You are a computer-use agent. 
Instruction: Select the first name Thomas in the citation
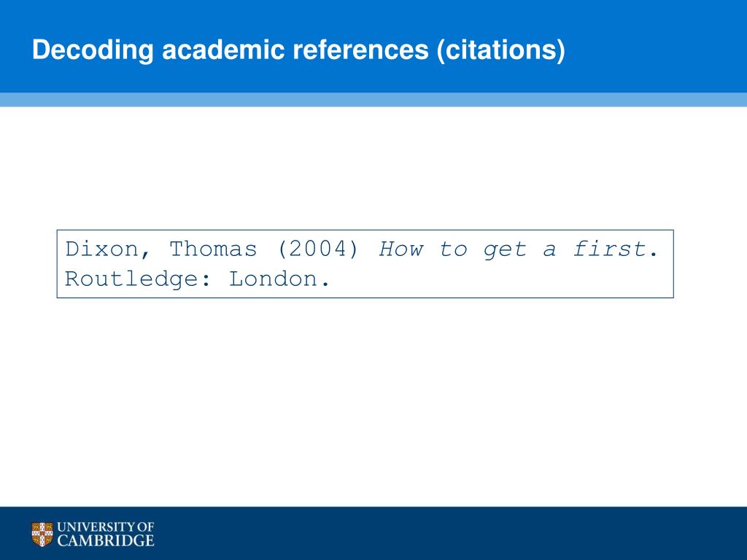coord(214,249)
